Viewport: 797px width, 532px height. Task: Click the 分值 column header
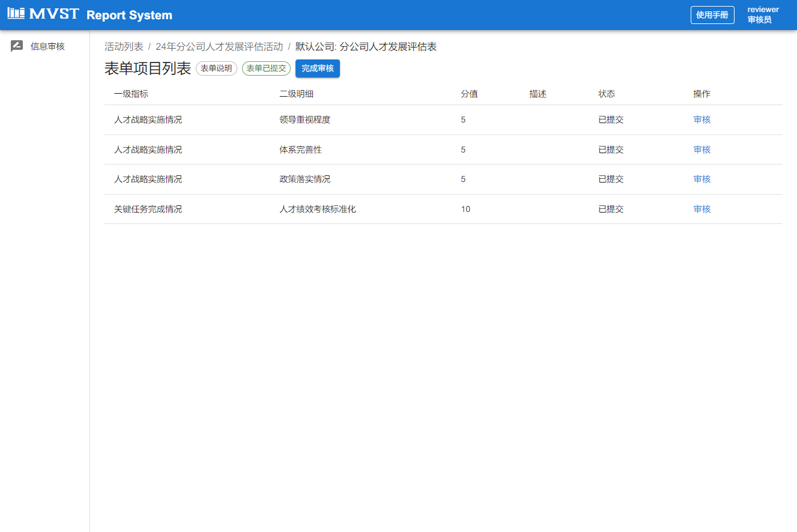pos(469,94)
